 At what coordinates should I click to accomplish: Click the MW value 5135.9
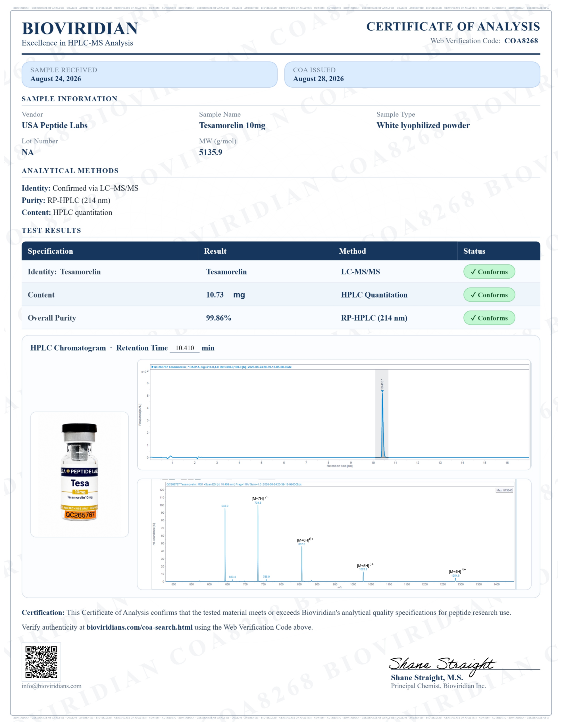coord(211,152)
